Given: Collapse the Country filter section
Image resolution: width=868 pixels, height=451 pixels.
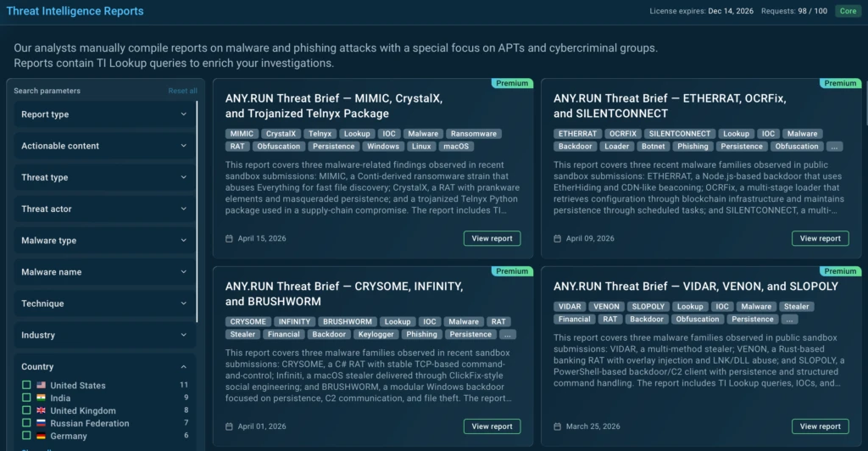Looking at the screenshot, I should click(x=183, y=367).
